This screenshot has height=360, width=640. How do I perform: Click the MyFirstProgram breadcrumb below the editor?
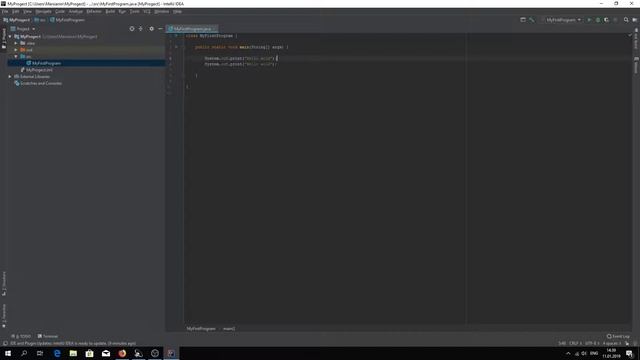coord(201,329)
